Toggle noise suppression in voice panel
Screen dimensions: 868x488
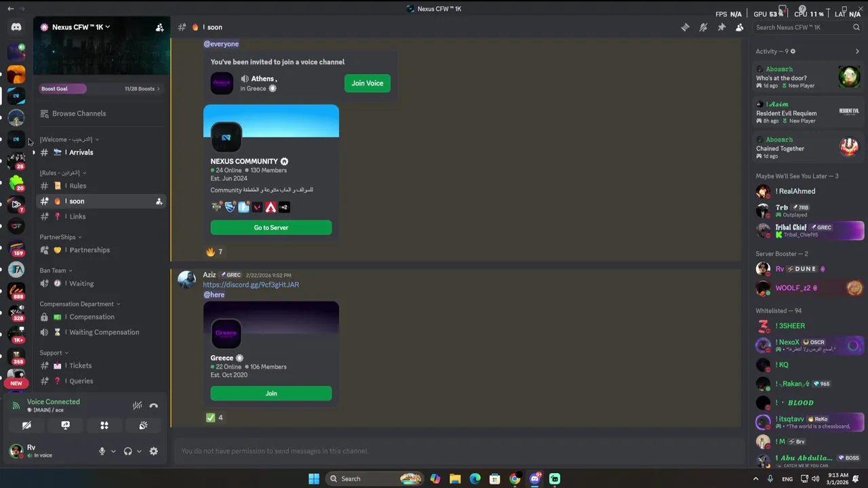[137, 405]
